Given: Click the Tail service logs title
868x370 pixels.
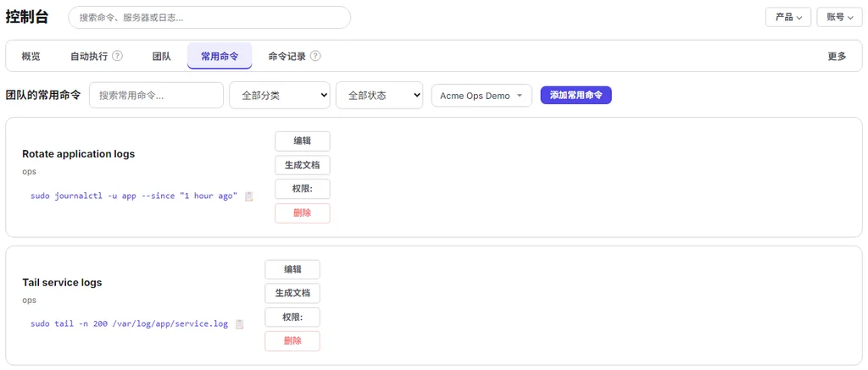Looking at the screenshot, I should pos(62,283).
